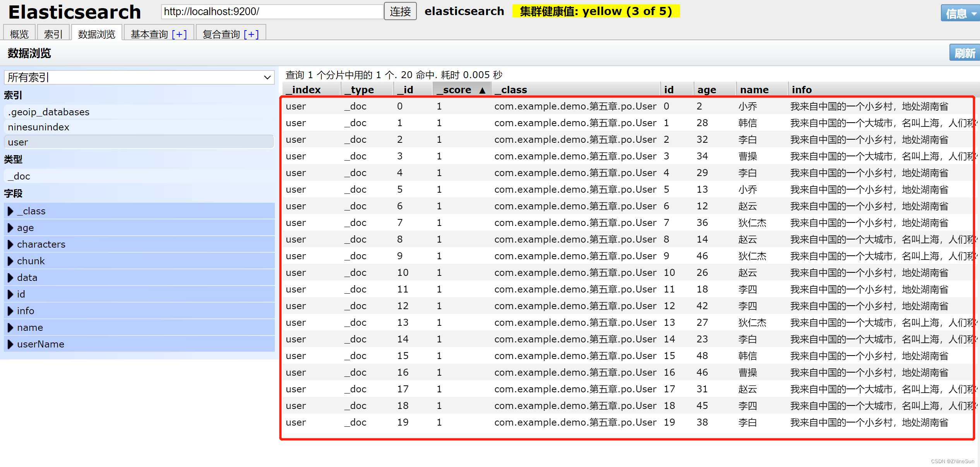Viewport: 980px width, 467px height.
Task: Open the row with name 韩信 id 1
Action: coord(747,123)
